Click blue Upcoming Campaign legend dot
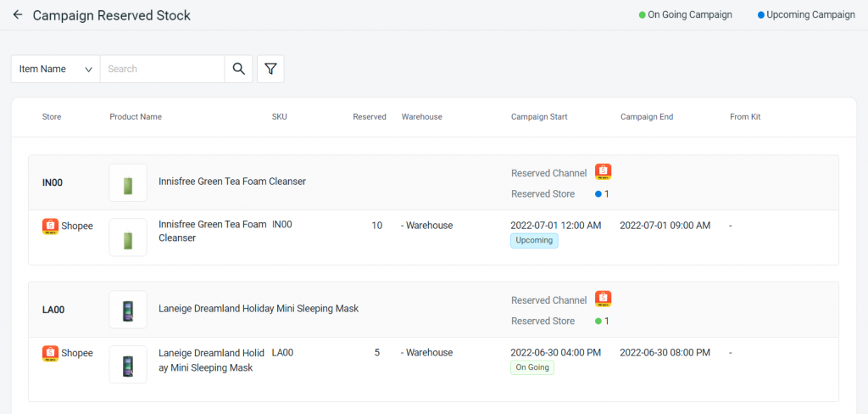 click(x=761, y=15)
